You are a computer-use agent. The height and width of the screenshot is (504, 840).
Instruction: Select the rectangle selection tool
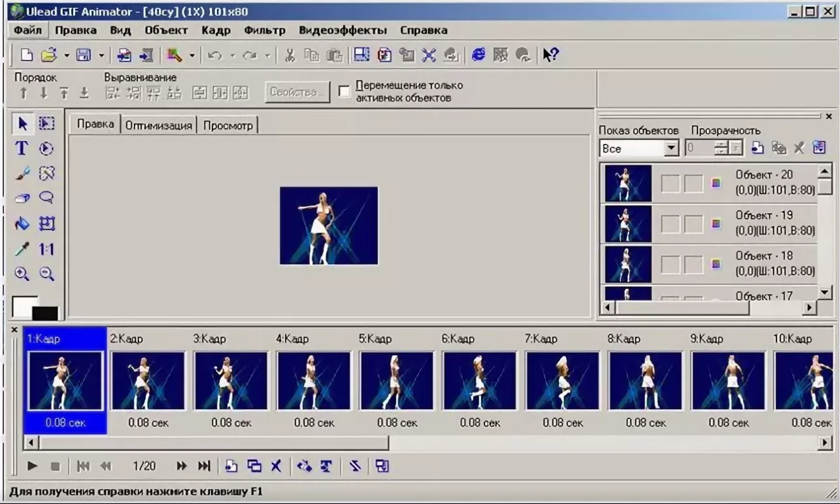coord(46,123)
